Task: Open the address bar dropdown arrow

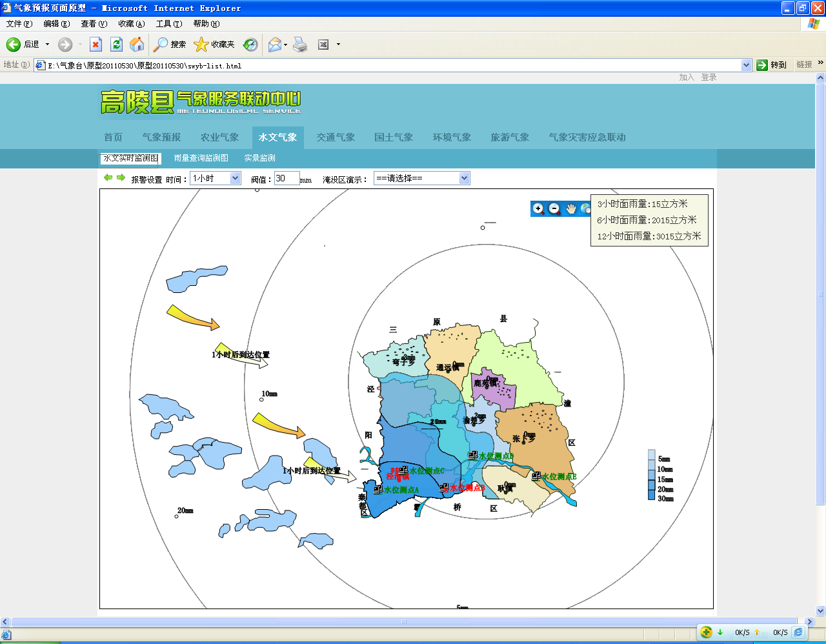Action: click(x=746, y=65)
